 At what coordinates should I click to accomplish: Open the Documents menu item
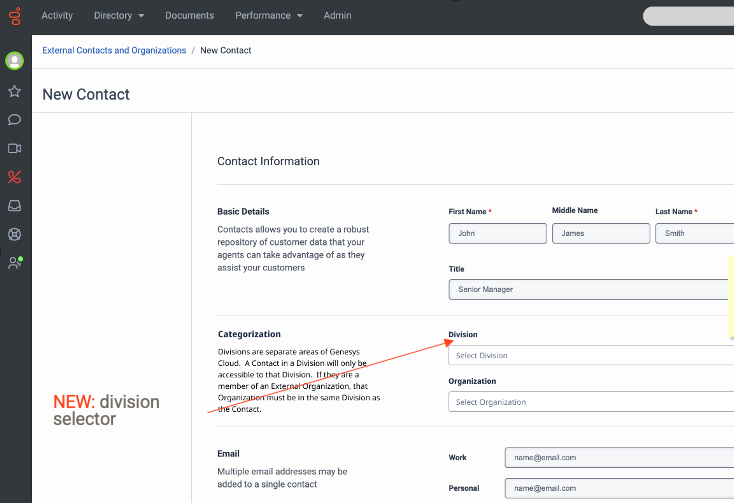pos(189,16)
